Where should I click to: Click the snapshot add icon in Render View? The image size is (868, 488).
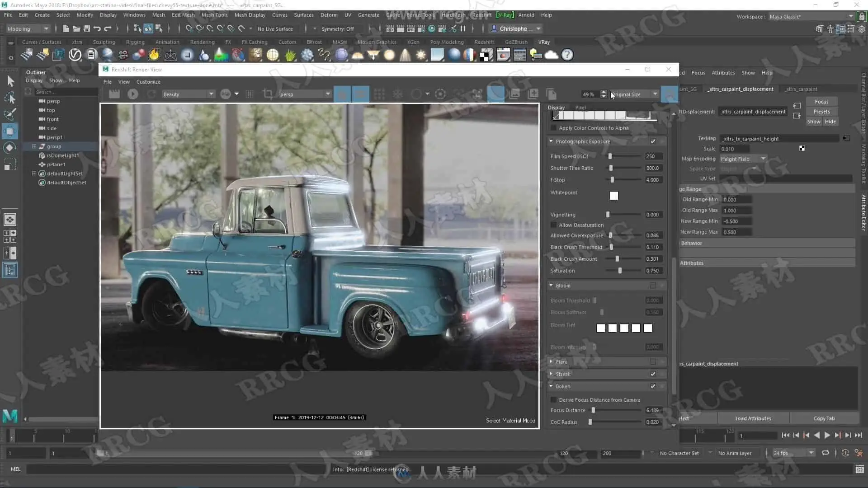[x=533, y=94]
